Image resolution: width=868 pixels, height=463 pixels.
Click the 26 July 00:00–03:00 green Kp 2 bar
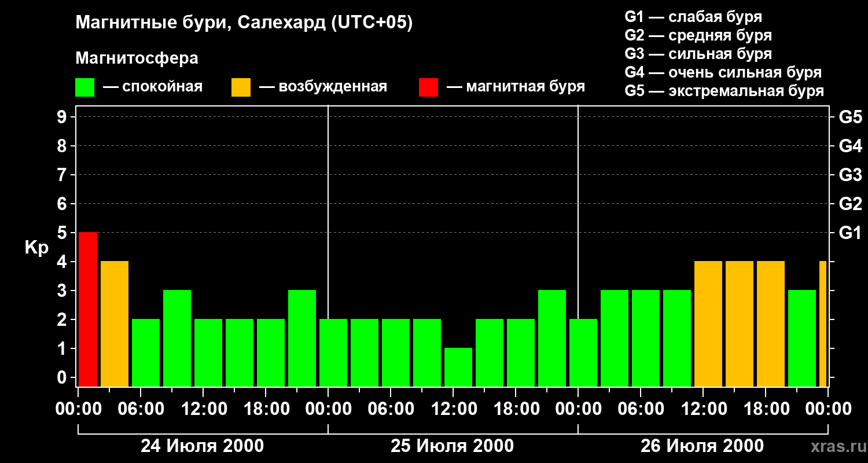583,352
